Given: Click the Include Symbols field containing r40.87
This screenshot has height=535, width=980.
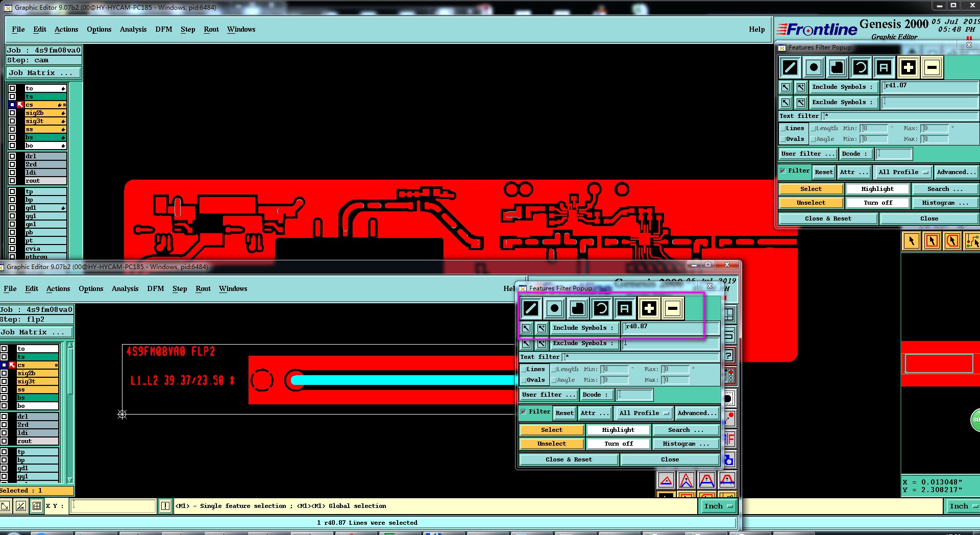Looking at the screenshot, I should coord(670,327).
